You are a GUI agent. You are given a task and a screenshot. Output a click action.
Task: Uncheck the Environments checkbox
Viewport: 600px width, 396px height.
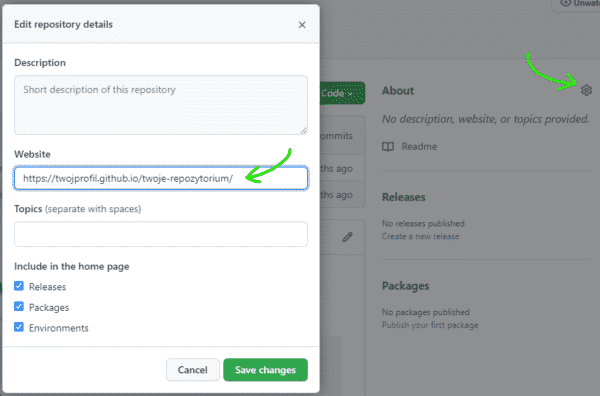[19, 327]
